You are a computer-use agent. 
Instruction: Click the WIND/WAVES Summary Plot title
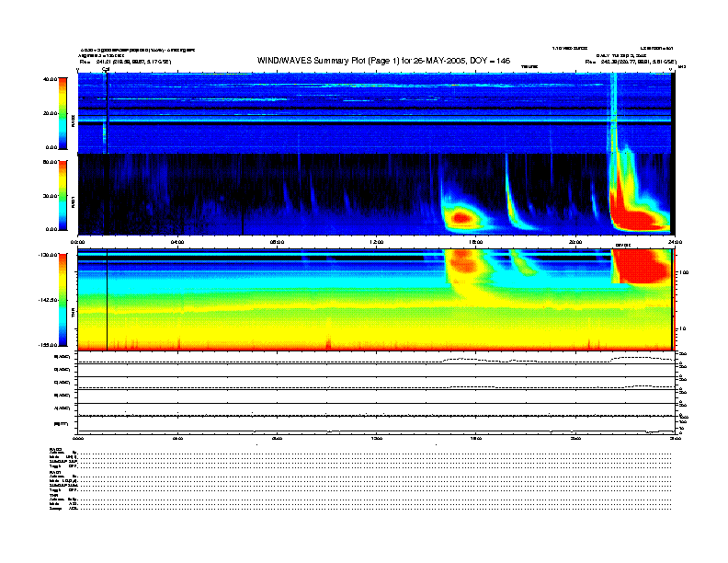383,61
